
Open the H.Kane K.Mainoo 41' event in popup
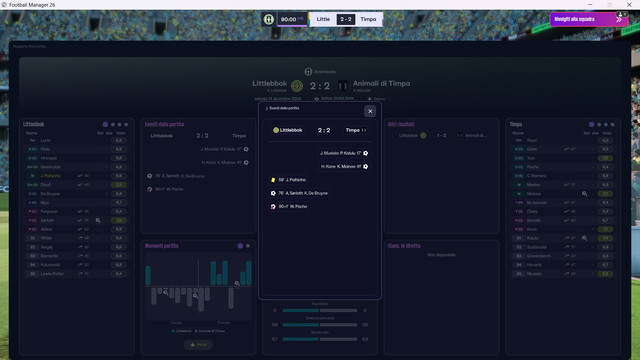coord(344,167)
